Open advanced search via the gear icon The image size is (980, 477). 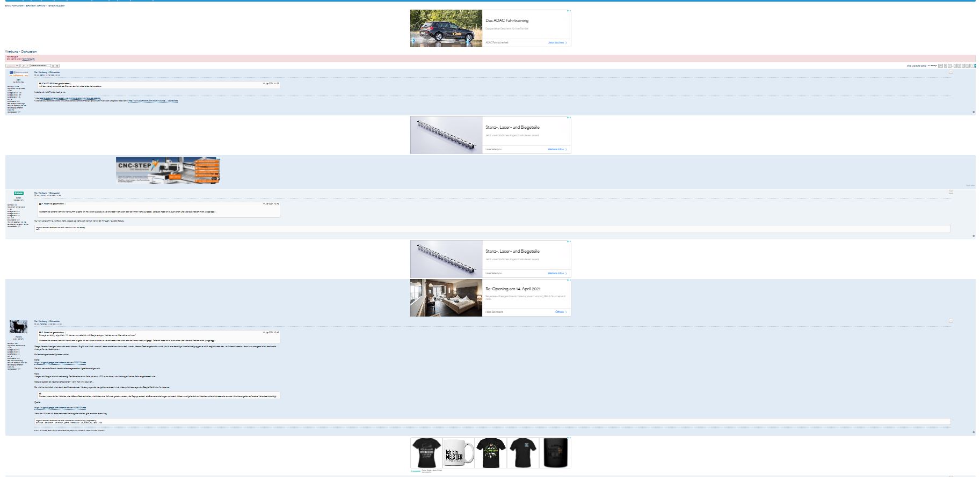pos(57,65)
